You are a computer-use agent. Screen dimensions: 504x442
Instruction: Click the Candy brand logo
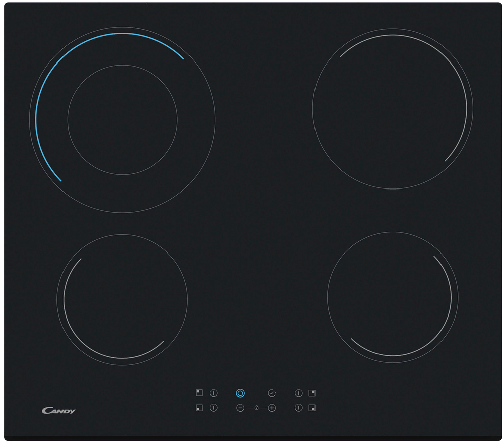tap(58, 411)
